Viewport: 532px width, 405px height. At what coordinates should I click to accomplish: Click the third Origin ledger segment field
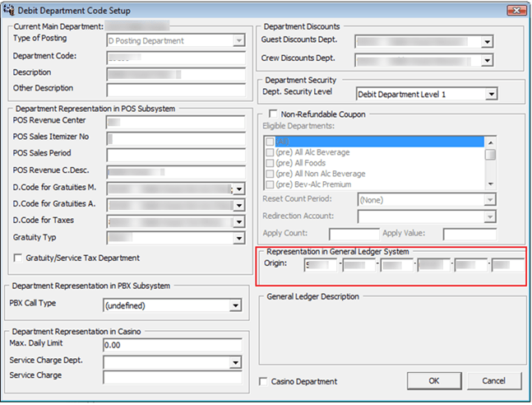[x=396, y=265]
